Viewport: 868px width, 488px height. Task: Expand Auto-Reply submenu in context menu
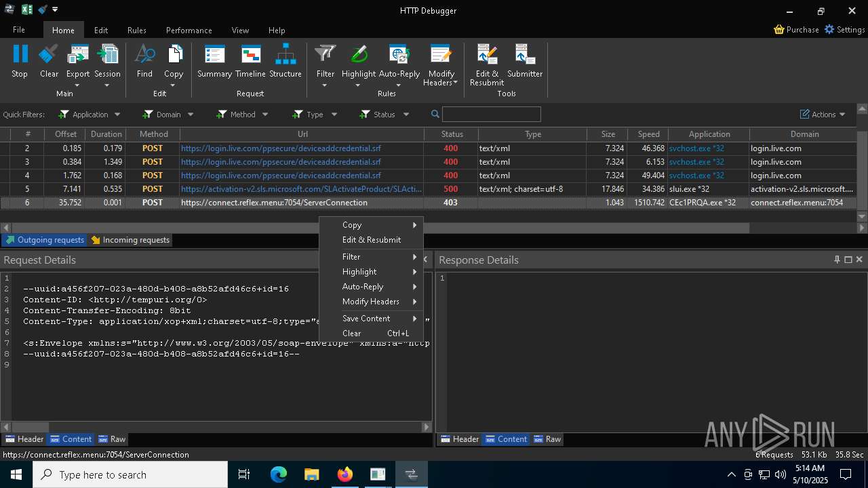coord(372,287)
